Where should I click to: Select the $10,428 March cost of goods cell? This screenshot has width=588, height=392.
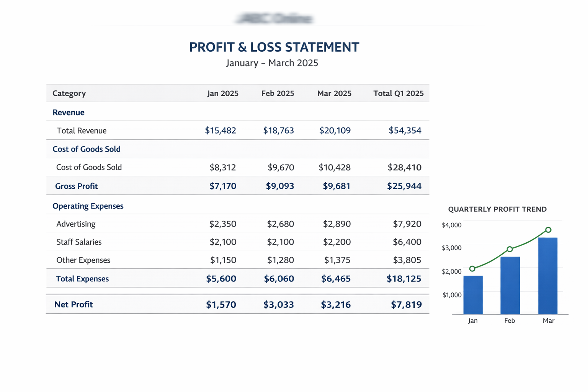coord(335,167)
